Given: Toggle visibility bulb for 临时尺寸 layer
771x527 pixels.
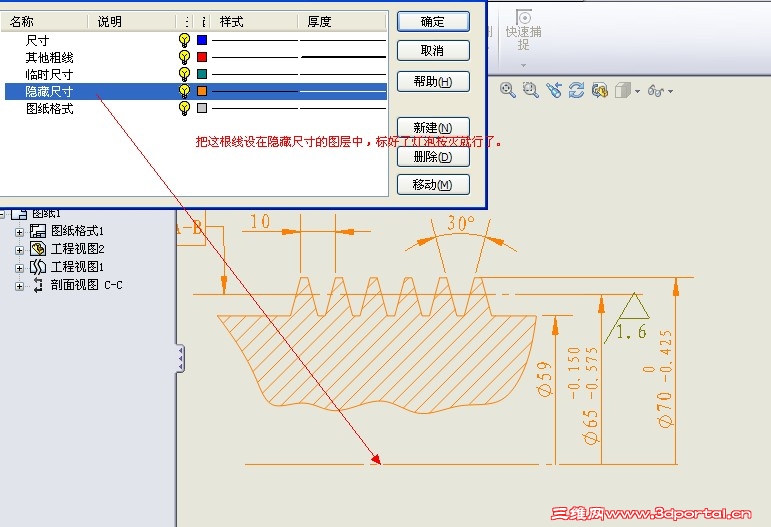Looking at the screenshot, I should (184, 74).
